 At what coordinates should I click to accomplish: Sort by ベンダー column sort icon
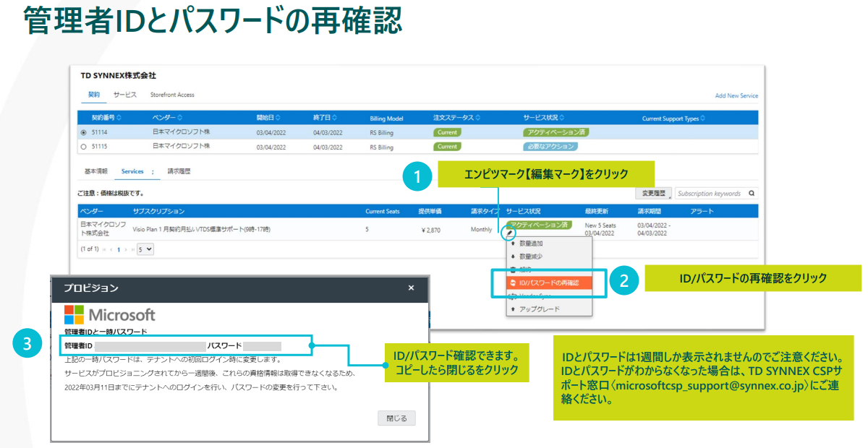[x=180, y=118]
